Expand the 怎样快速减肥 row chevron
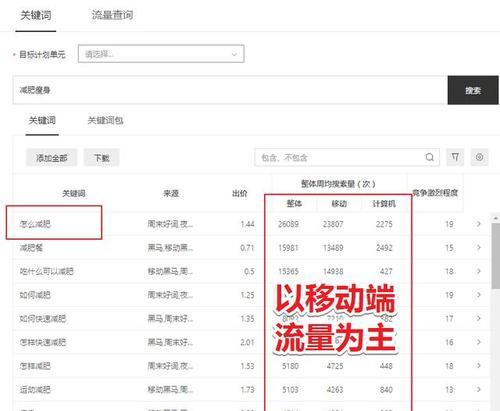Screen dimensions: 500x411 click(479, 342)
